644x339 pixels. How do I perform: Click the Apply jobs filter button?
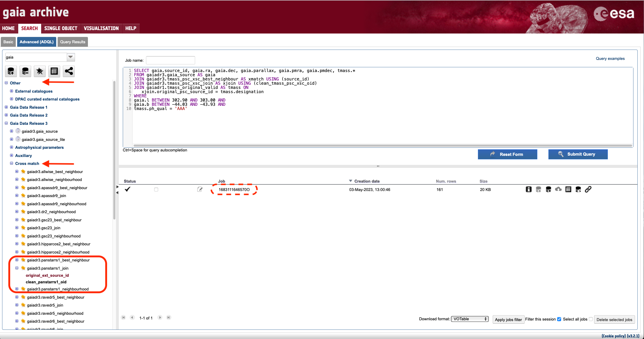pos(508,319)
